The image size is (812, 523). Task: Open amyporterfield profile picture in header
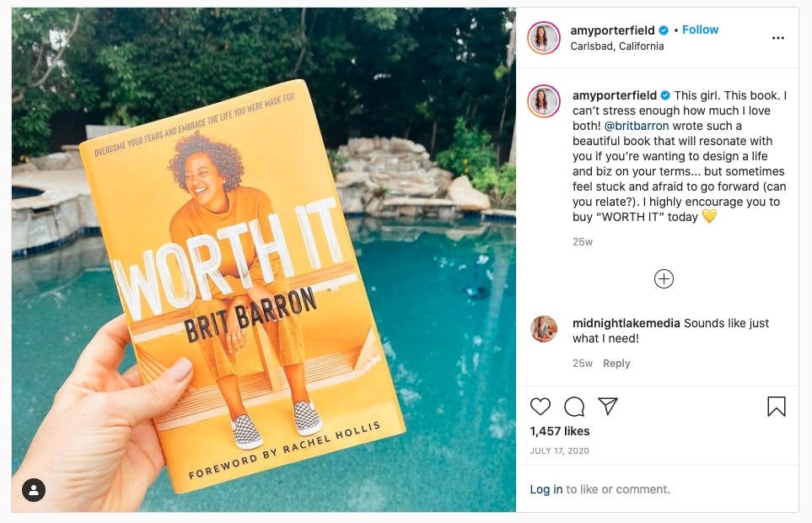(544, 38)
